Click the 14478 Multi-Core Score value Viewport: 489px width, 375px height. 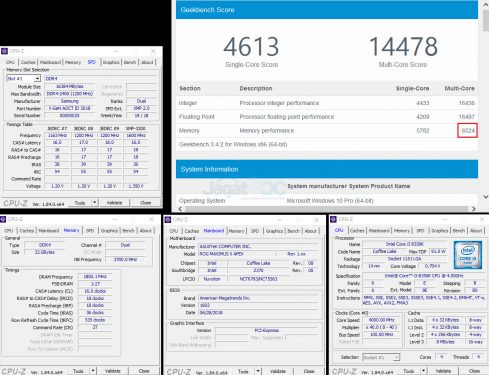coord(403,47)
